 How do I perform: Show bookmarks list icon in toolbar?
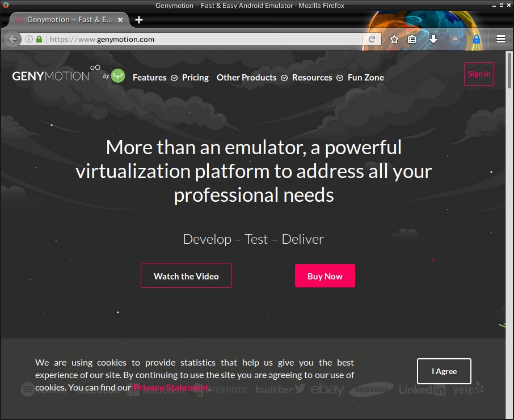click(x=412, y=39)
